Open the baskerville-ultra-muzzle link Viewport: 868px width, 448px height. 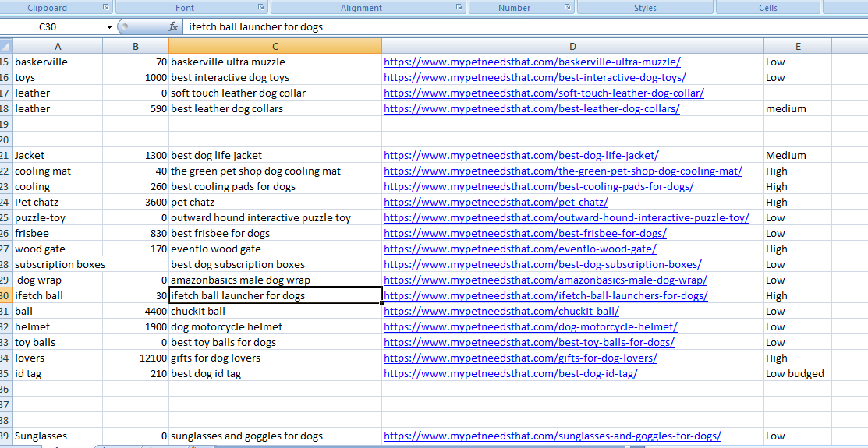[532, 62]
